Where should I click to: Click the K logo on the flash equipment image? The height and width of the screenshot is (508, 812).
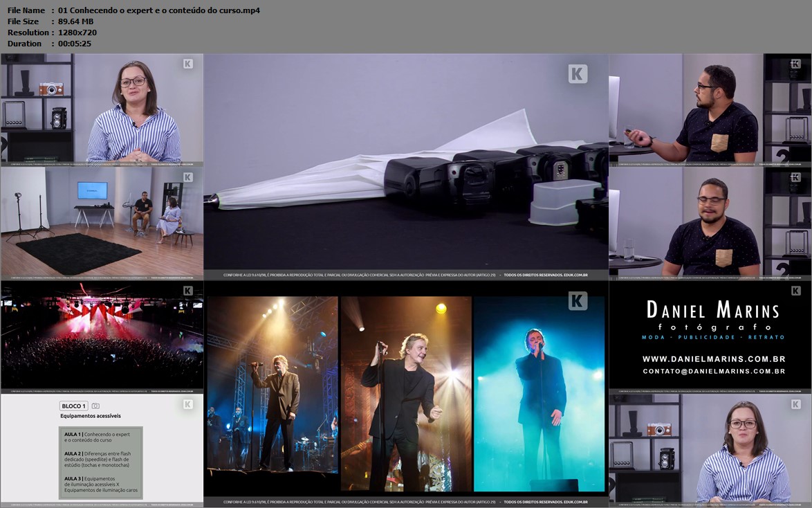[x=578, y=74]
